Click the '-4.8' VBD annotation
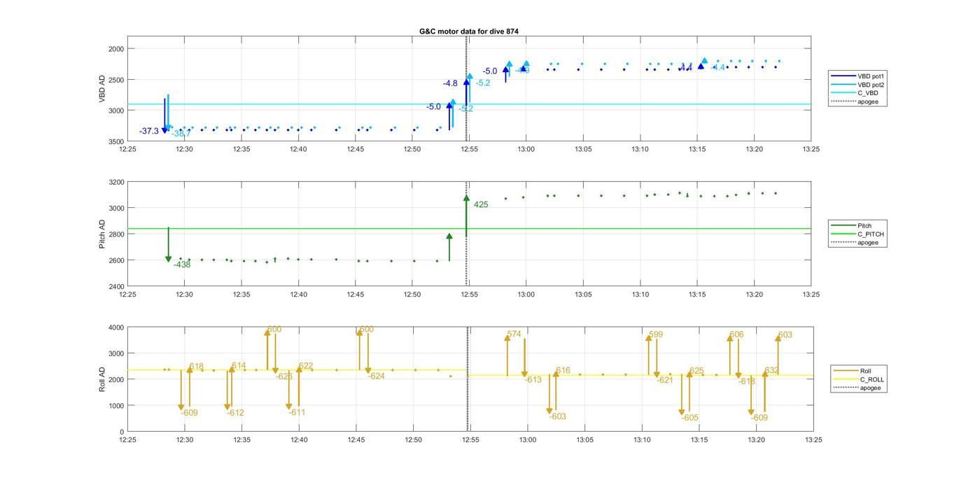980x485 pixels. pos(450,83)
